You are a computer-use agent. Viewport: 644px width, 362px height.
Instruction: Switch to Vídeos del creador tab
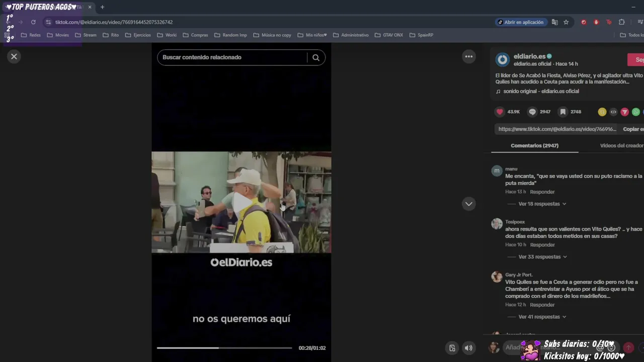[x=622, y=146]
